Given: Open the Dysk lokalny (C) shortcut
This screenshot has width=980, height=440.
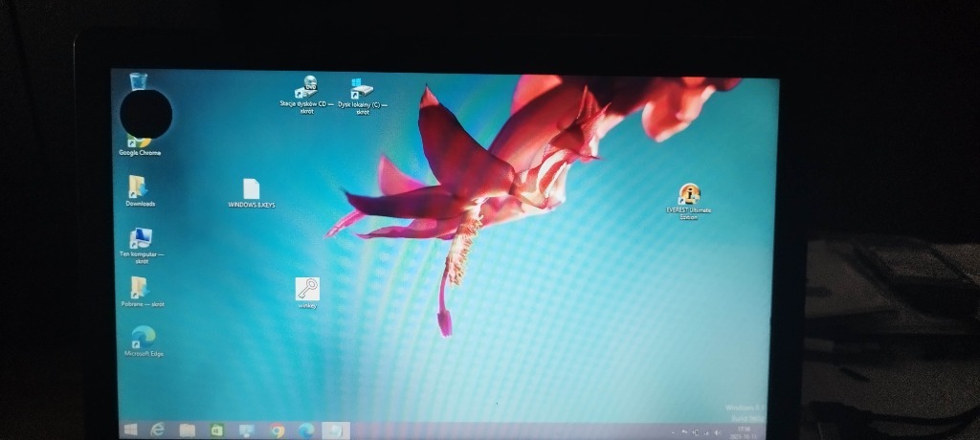Looking at the screenshot, I should (x=362, y=91).
